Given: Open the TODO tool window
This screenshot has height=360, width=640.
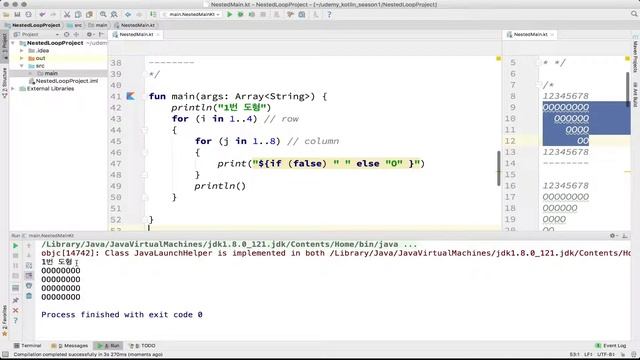Looking at the screenshot, I should [x=142, y=346].
